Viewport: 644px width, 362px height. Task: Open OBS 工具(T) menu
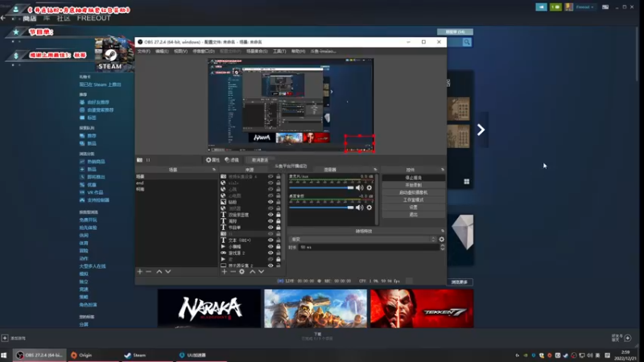(x=279, y=51)
